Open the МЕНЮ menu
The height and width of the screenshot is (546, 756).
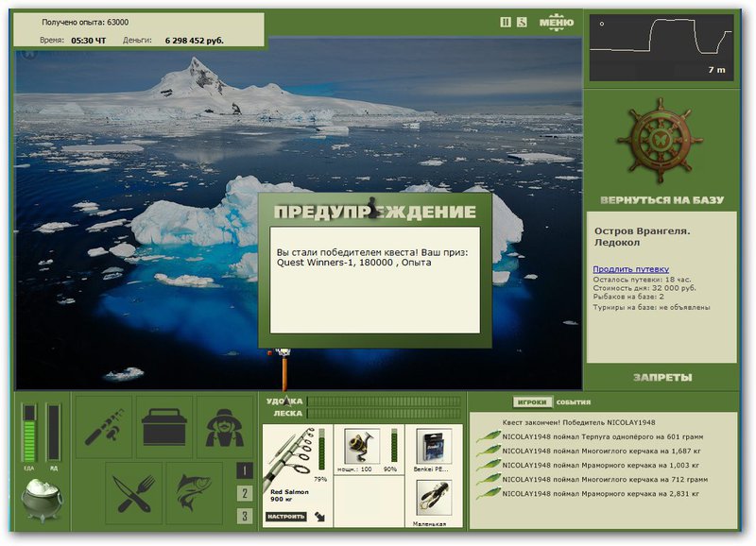point(557,22)
